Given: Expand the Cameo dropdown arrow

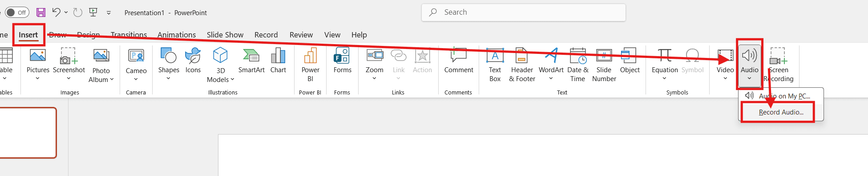Looking at the screenshot, I should 136,79.
